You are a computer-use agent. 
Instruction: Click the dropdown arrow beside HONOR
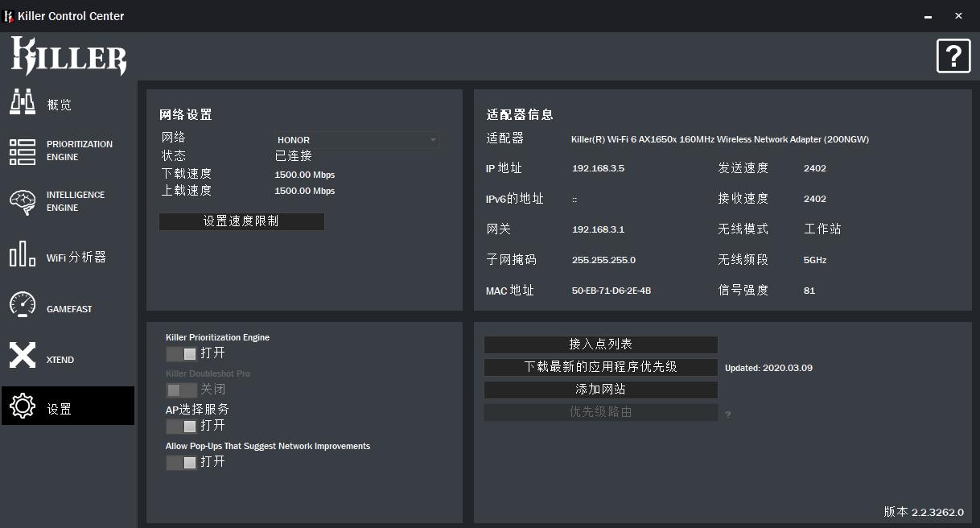coord(433,139)
